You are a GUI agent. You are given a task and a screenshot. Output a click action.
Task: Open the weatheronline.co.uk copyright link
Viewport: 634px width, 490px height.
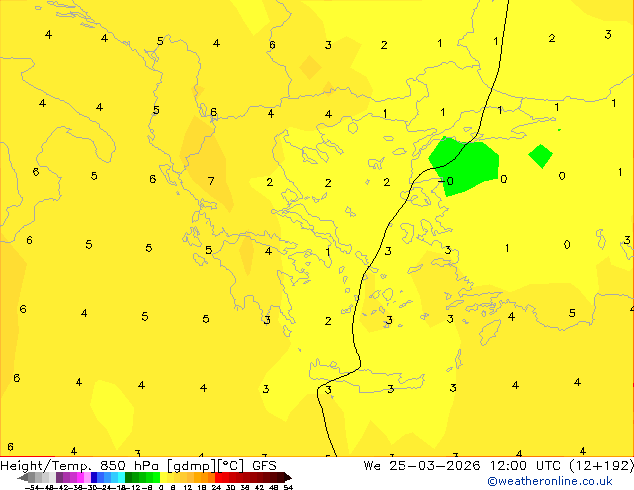[549, 481]
